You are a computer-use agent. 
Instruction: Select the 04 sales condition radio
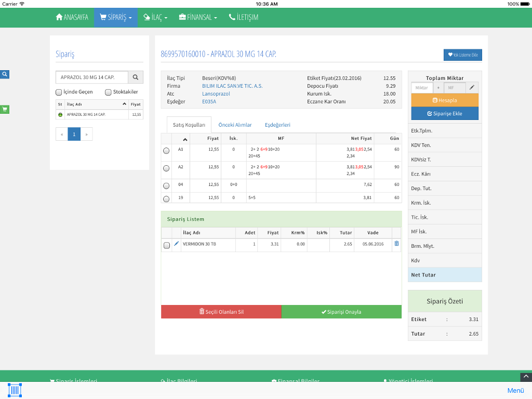pyautogui.click(x=166, y=186)
